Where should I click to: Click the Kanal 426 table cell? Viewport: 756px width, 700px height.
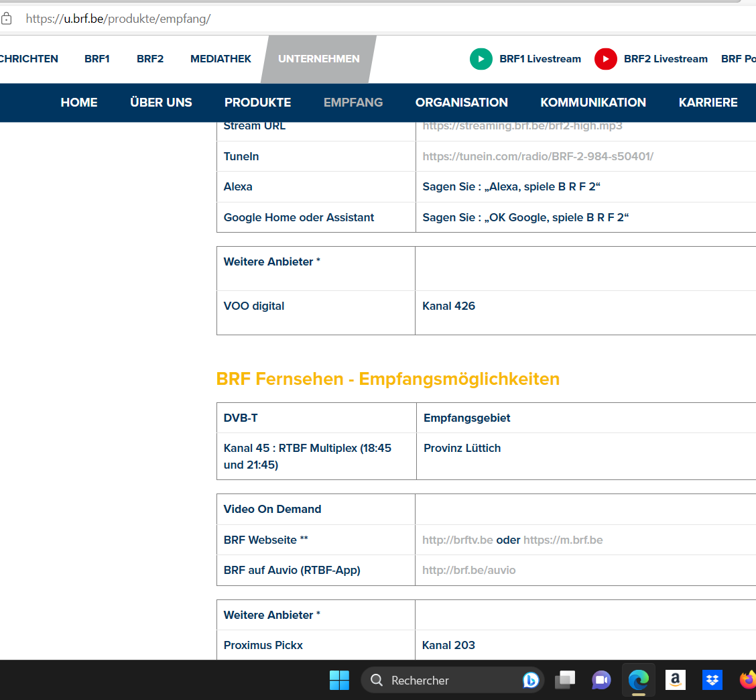[x=585, y=312]
